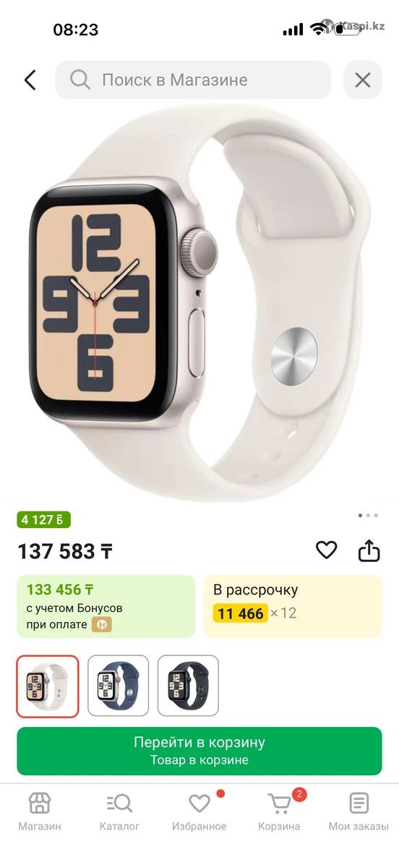This screenshot has width=399, height=868.
Task: Select the midnight black watch thumbnail
Action: coord(188,686)
